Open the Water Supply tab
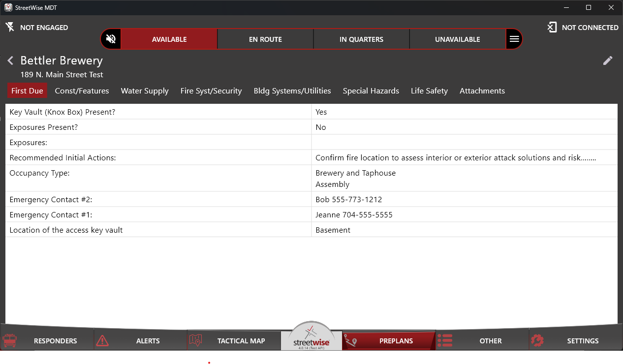This screenshot has width=623, height=364. point(145,91)
